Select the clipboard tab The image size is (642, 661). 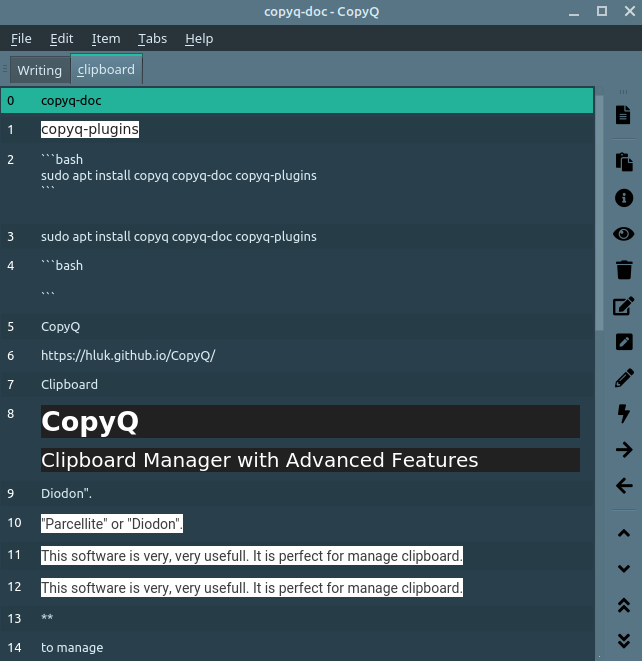tap(106, 69)
